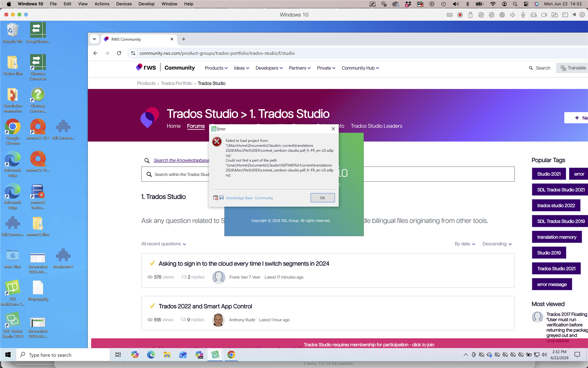Open the By date sort dropdown
The width and height of the screenshot is (588, 368).
pyautogui.click(x=465, y=244)
